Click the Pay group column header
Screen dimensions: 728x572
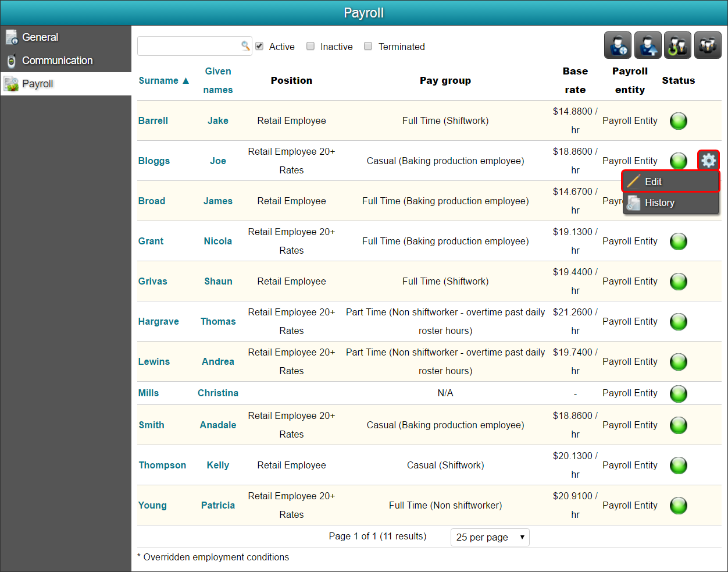point(445,80)
